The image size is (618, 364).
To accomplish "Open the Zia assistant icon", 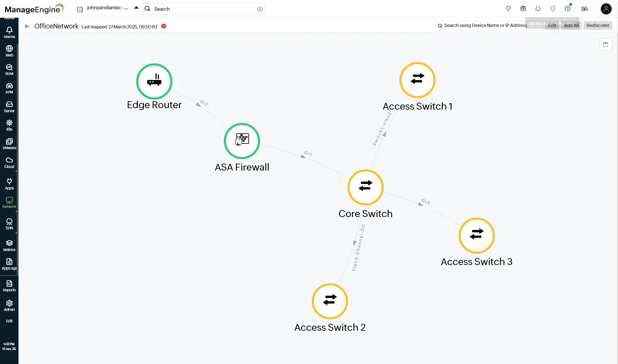I will point(584,8).
